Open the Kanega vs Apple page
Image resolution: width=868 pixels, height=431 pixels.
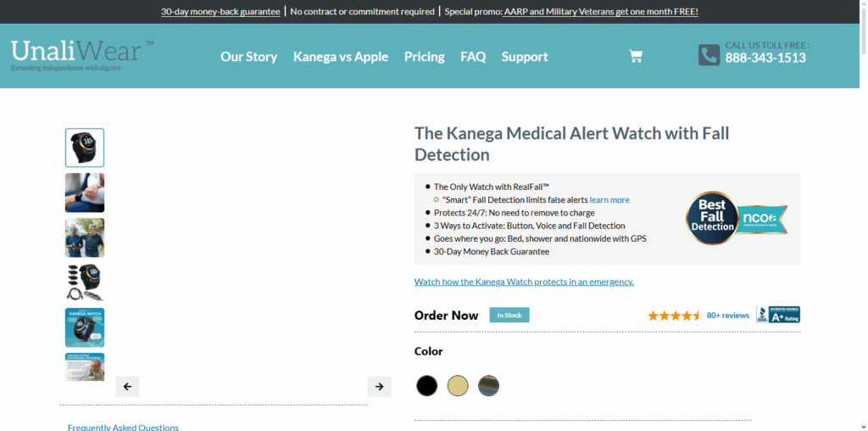coord(341,57)
